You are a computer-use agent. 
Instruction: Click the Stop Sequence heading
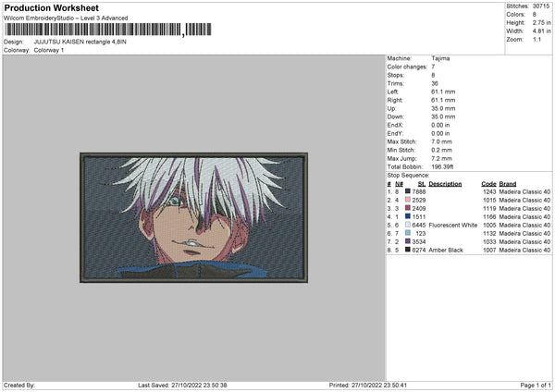(x=408, y=174)
